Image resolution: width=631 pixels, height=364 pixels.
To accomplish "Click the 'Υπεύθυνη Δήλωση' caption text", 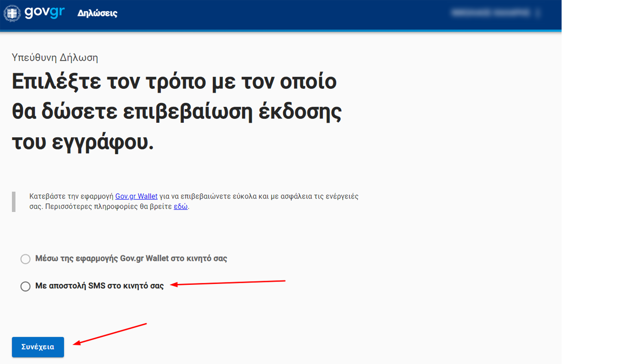I will click(x=55, y=58).
